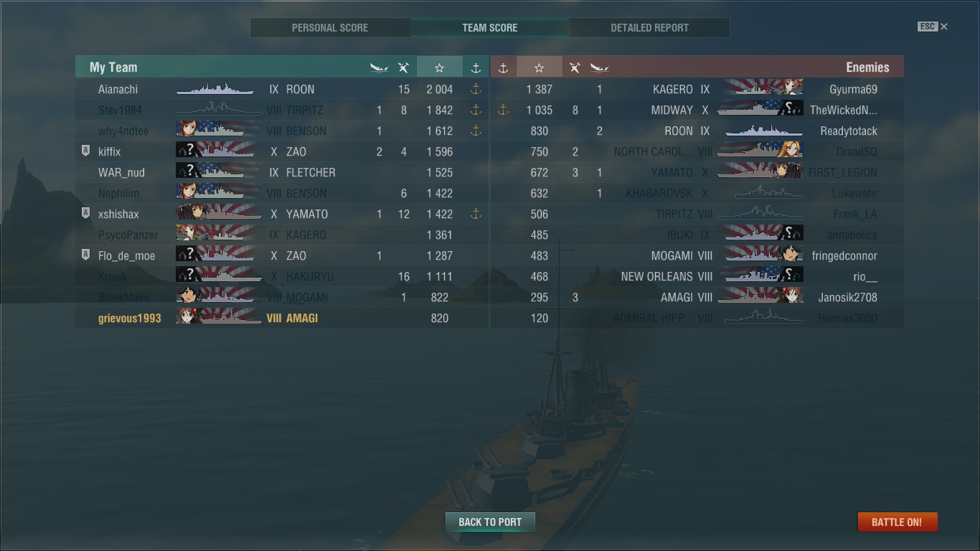Screen dimensions: 980x551
Task: Sort Enemies by star experience column
Action: tap(539, 67)
